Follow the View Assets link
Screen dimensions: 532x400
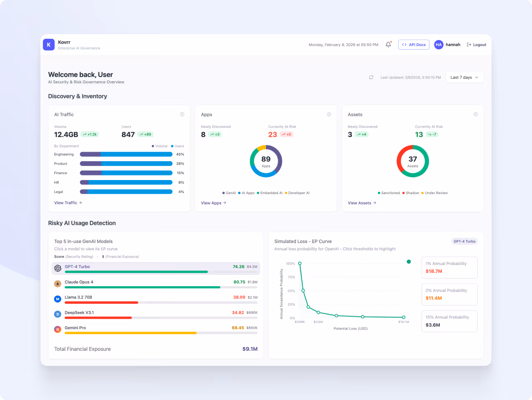[x=361, y=203]
